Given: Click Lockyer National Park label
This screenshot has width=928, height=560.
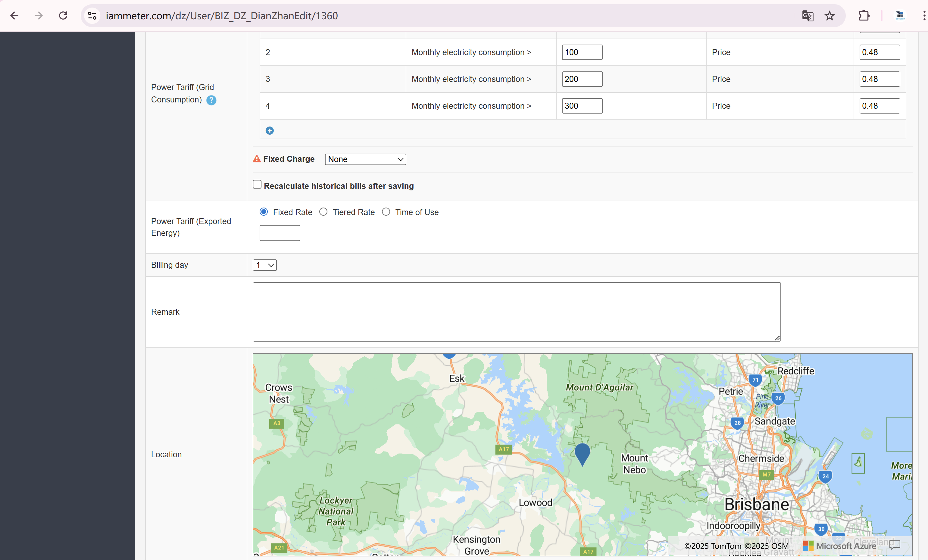Looking at the screenshot, I should (x=336, y=512).
